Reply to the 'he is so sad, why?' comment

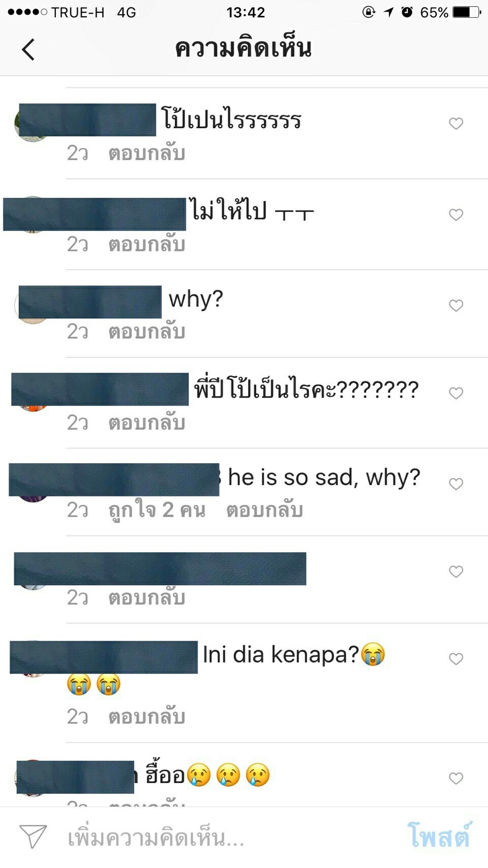click(x=264, y=510)
